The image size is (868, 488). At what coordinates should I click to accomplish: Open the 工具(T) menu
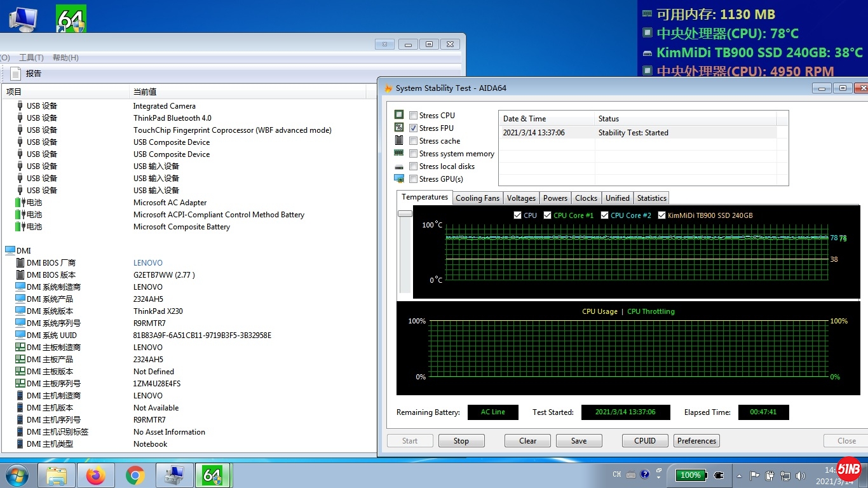(x=31, y=58)
